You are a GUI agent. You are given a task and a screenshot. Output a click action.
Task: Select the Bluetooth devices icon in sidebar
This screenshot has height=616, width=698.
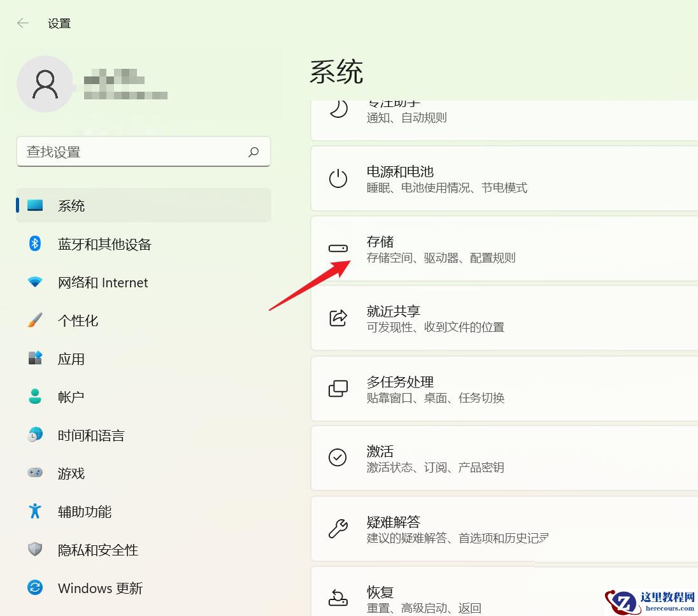click(34, 244)
